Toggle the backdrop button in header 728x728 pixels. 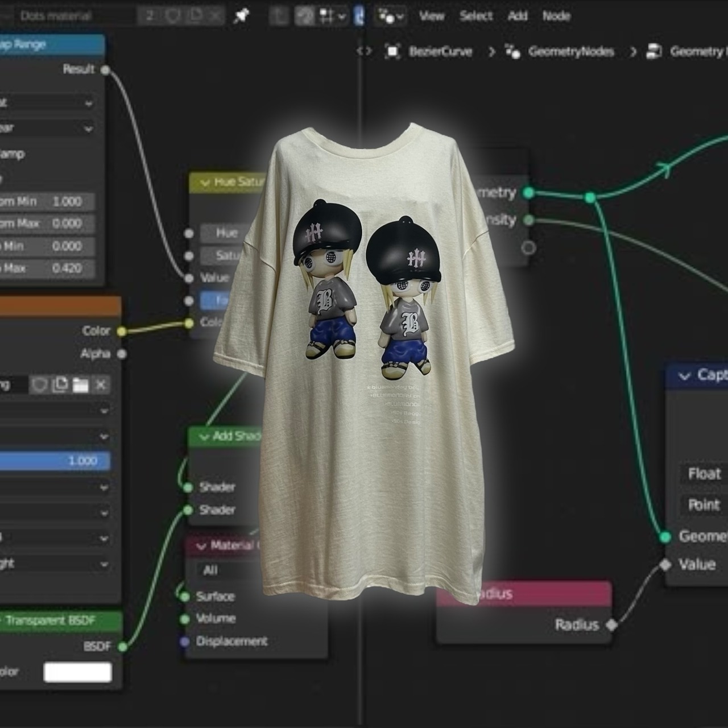[x=305, y=16]
